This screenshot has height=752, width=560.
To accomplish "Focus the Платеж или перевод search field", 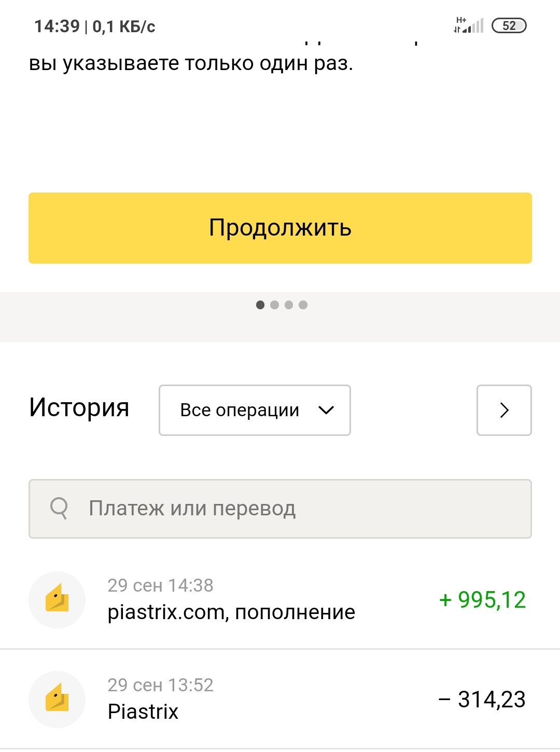I will click(x=280, y=509).
